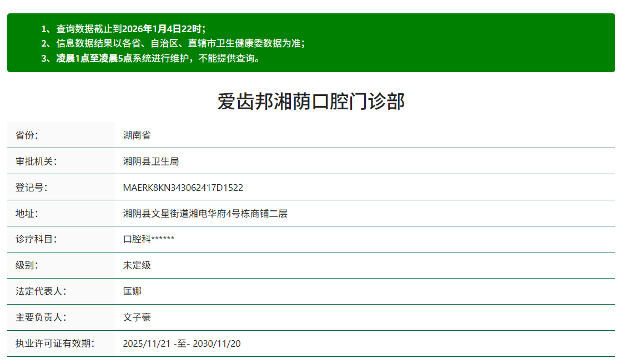Select the 地址 row label

pyautogui.click(x=27, y=214)
